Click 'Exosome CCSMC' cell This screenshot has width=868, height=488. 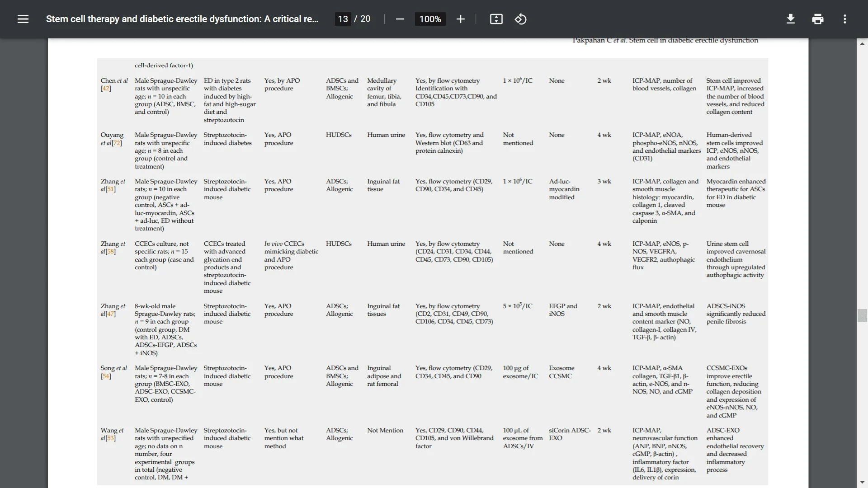[561, 372]
